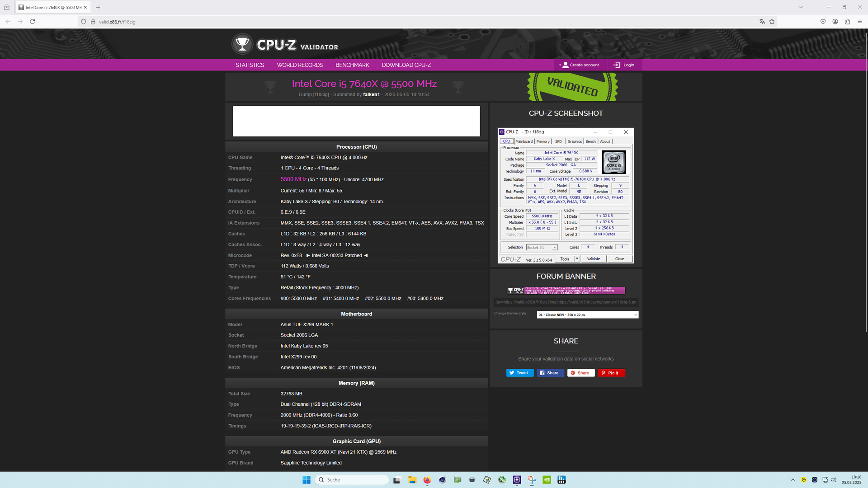Open the Firefox account icon
868x488 pixels.
click(x=835, y=22)
